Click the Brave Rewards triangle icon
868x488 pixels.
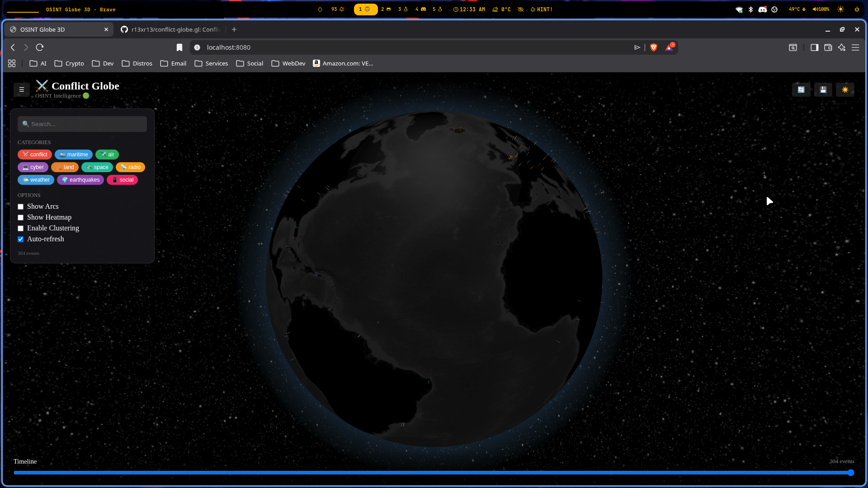[x=670, y=47]
